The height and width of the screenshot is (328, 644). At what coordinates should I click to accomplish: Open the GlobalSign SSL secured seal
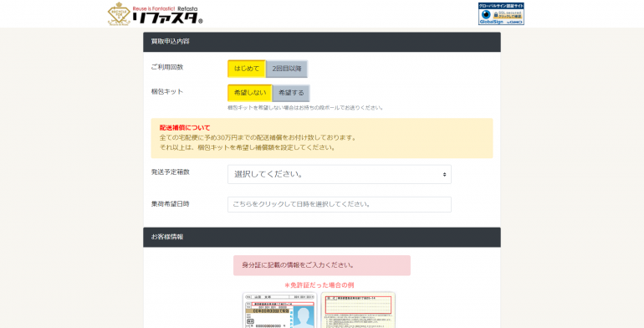501,14
